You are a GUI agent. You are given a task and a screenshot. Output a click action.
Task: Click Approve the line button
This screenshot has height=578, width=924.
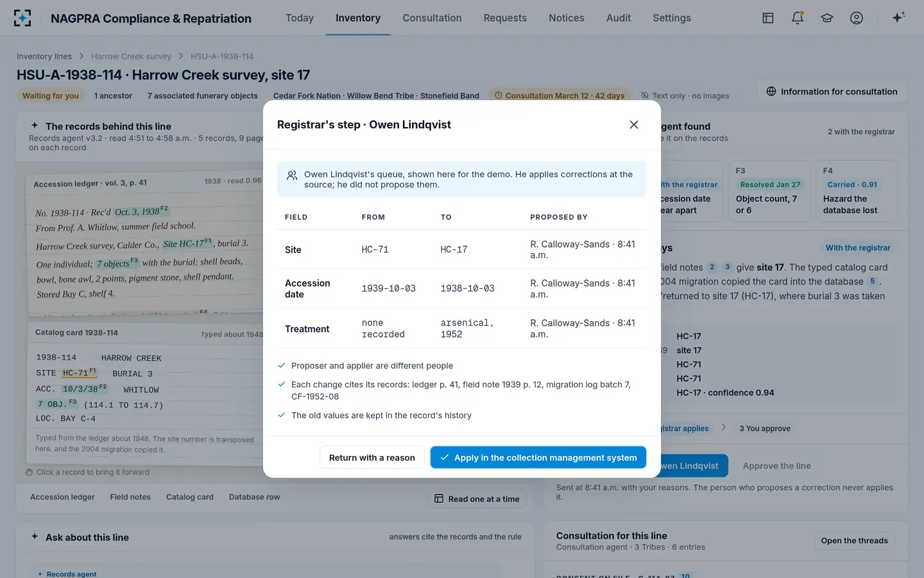click(x=776, y=466)
